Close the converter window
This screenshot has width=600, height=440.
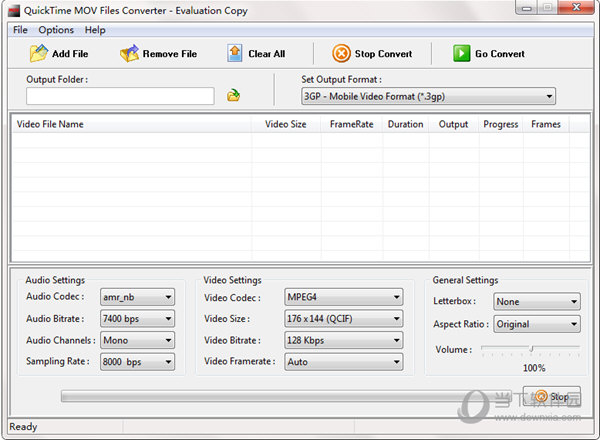click(576, 7)
